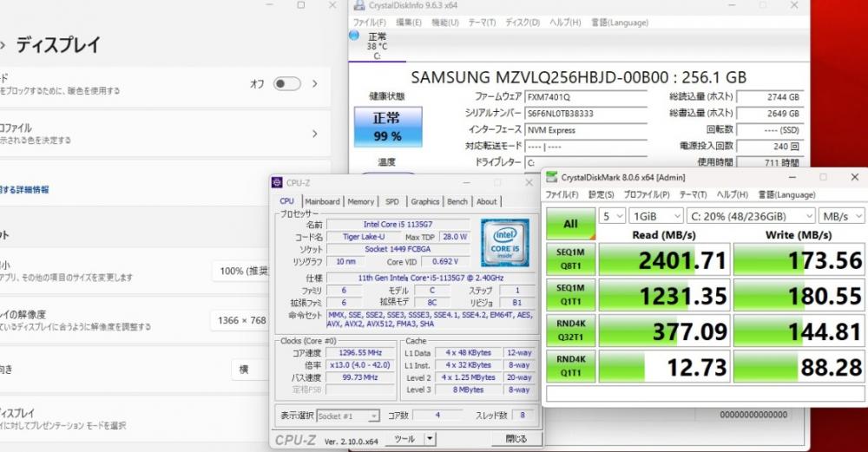This screenshot has width=868, height=452.
Task: Open the ツール dropdown arrow in CPU-Z
Action: 430,439
